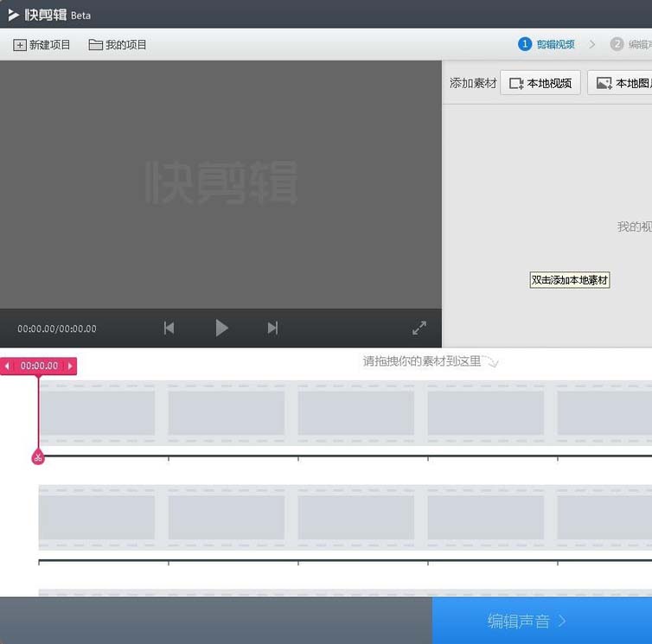Go to step 1 剪辑视频
This screenshot has width=652, height=644.
point(547,44)
